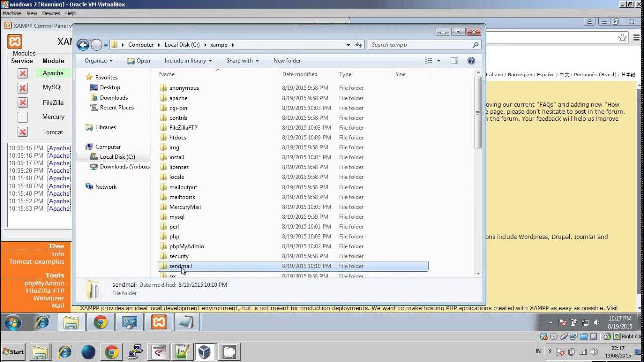Open the phpMyAdmin link in orange sidebar
The width and height of the screenshot is (644, 362).
(45, 283)
